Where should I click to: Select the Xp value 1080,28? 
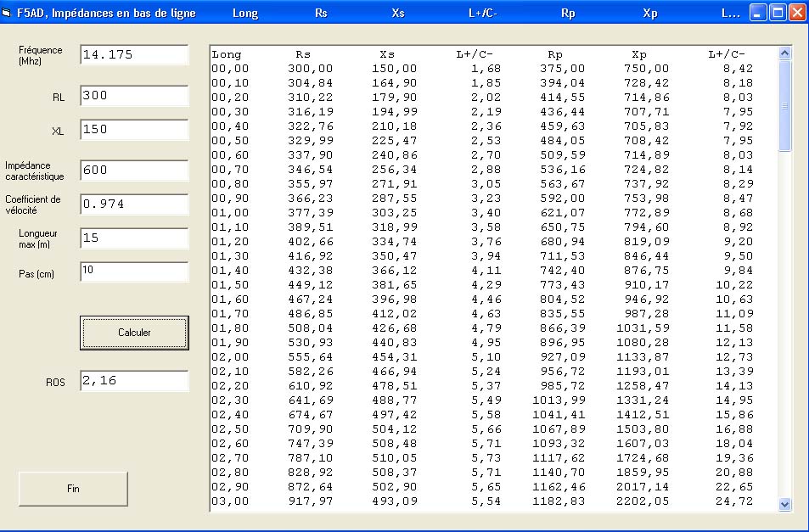tap(643, 343)
